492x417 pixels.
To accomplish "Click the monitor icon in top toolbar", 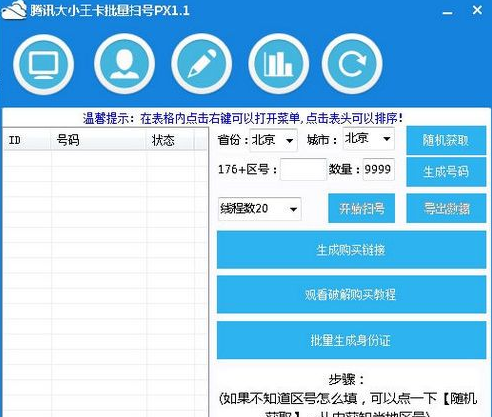I will pos(44,64).
